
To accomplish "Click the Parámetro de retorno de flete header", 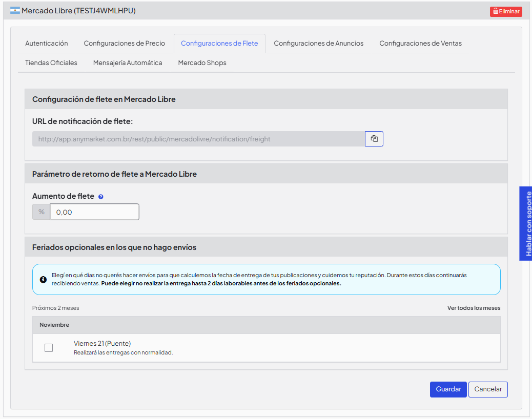I will click(267, 174).
